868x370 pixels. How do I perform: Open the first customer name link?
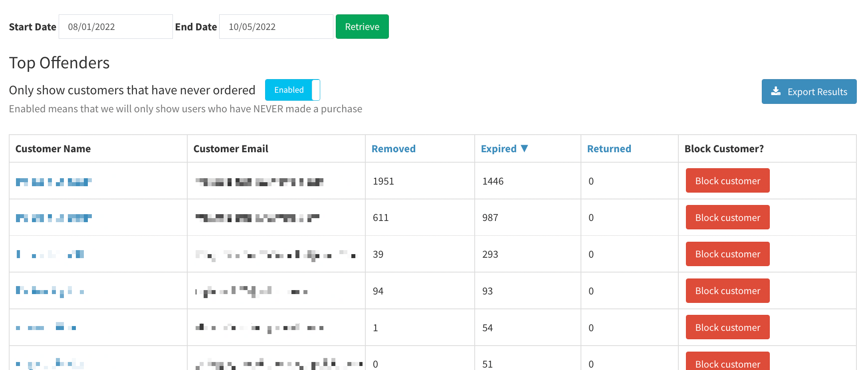click(x=54, y=182)
